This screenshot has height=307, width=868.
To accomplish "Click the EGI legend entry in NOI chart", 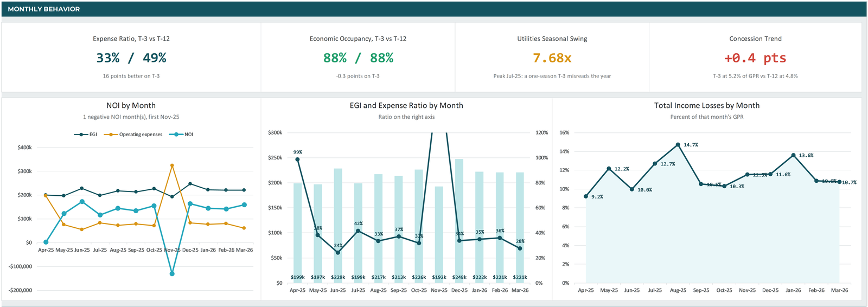I will (86, 135).
